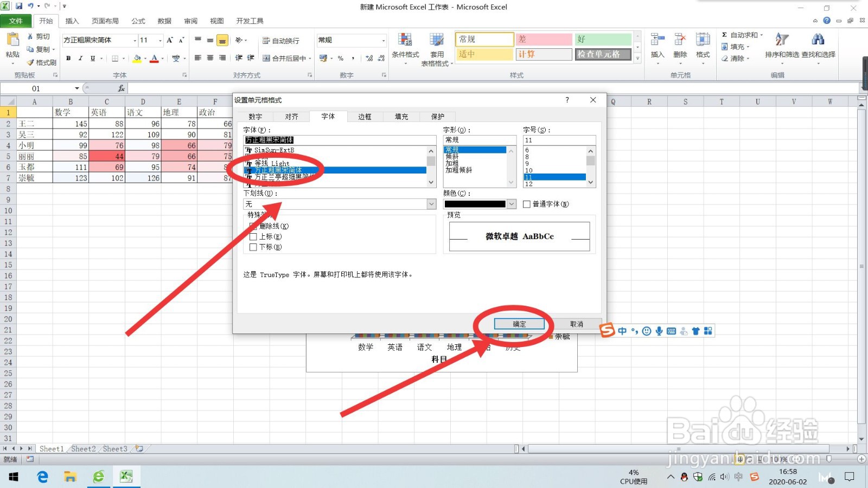
Task: Switch to the Number (数字) dialog tab
Action: pos(255,117)
